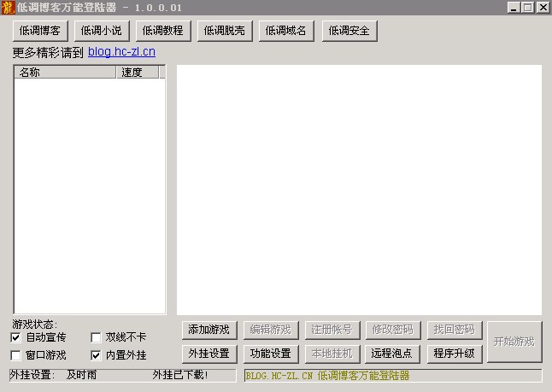Click the 功能设置 button
Viewport: 552px width, 392px height.
(x=271, y=353)
